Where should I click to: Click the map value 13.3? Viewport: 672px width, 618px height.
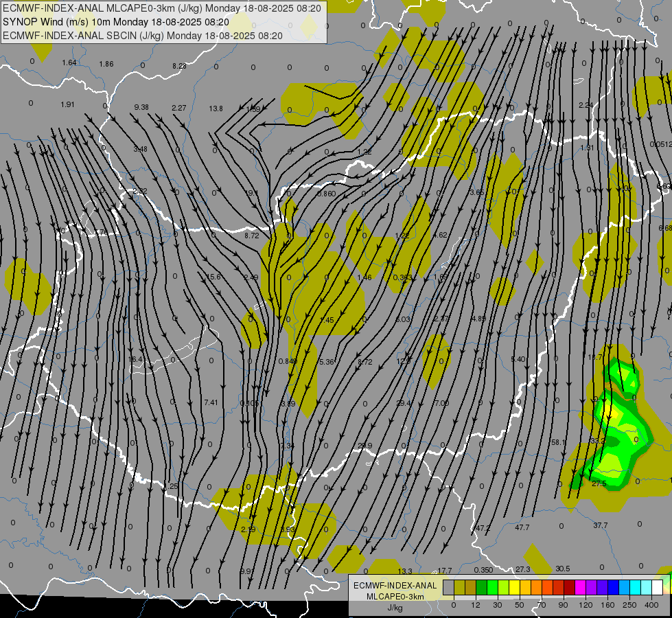tap(405, 571)
